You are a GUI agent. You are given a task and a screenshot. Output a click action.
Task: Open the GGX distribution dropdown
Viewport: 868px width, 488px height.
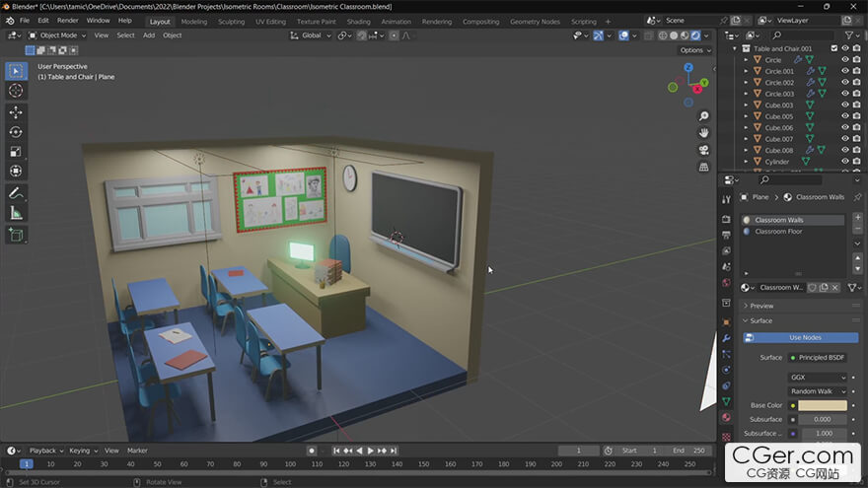point(818,378)
